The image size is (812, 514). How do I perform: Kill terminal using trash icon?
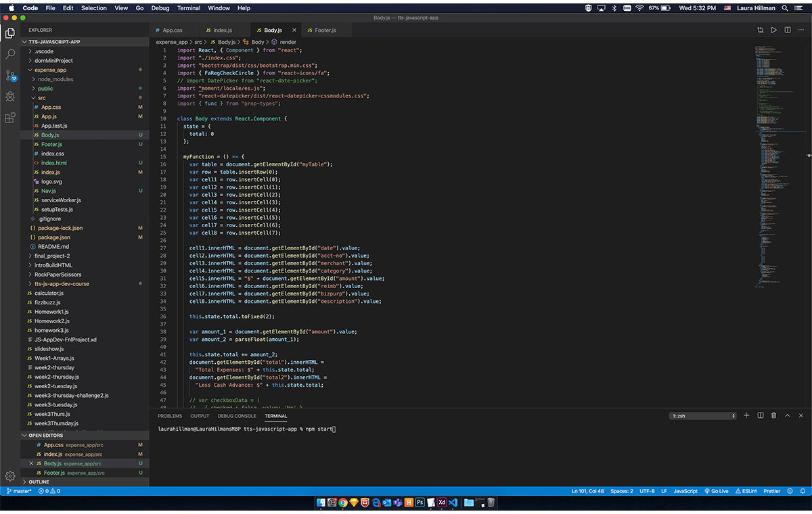click(x=773, y=415)
